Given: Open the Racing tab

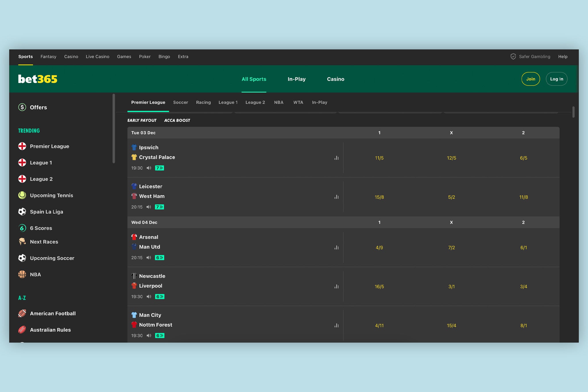Looking at the screenshot, I should click(x=203, y=102).
